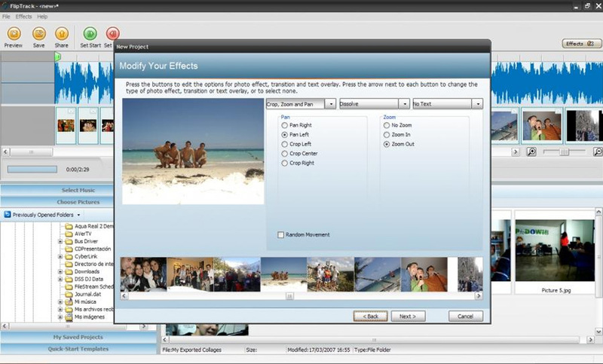Click the Crop, Zoom and Pan effect button
Screen dimensions: 603x364
click(295, 104)
